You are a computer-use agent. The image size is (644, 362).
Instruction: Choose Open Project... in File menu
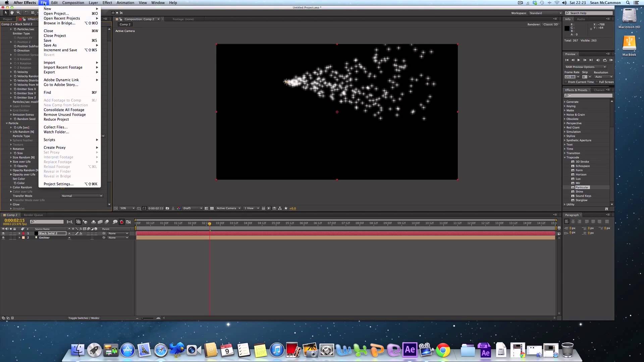[x=70, y=13]
